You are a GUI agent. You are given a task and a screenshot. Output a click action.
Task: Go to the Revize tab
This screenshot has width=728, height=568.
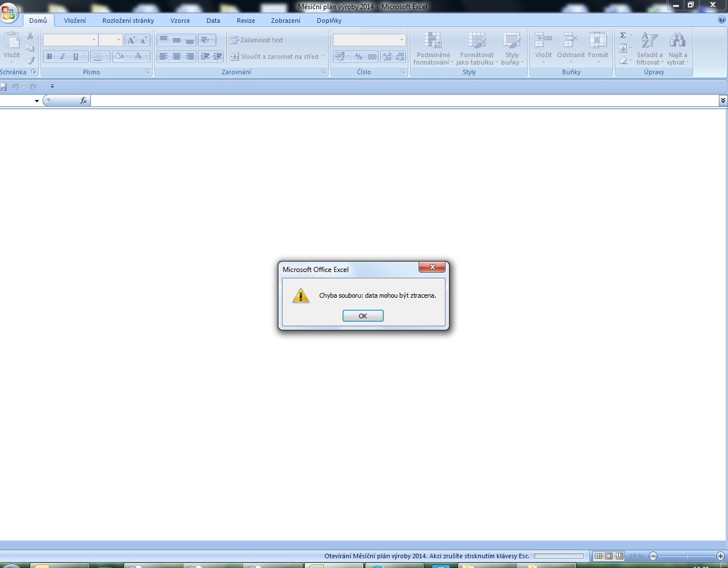246,21
